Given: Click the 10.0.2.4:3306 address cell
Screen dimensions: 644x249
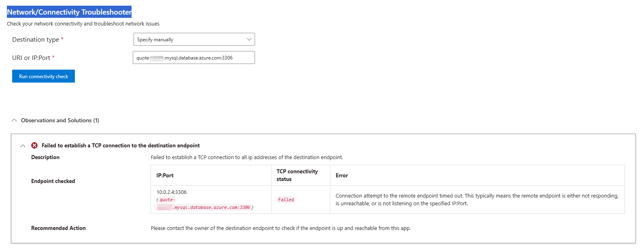Looking at the screenshot, I should (172, 192).
